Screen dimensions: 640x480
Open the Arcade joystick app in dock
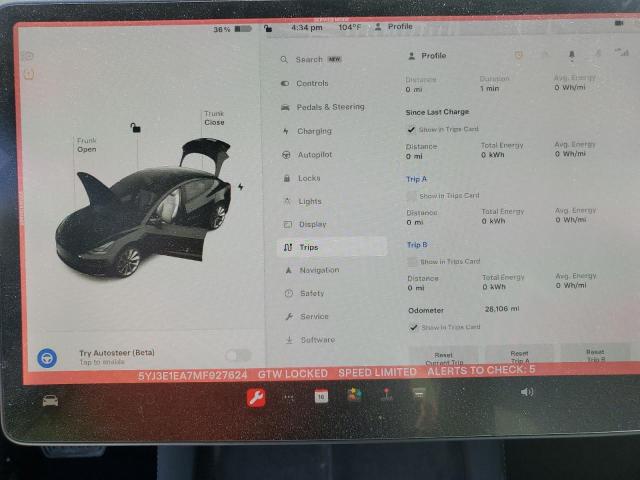pyautogui.click(x=387, y=394)
